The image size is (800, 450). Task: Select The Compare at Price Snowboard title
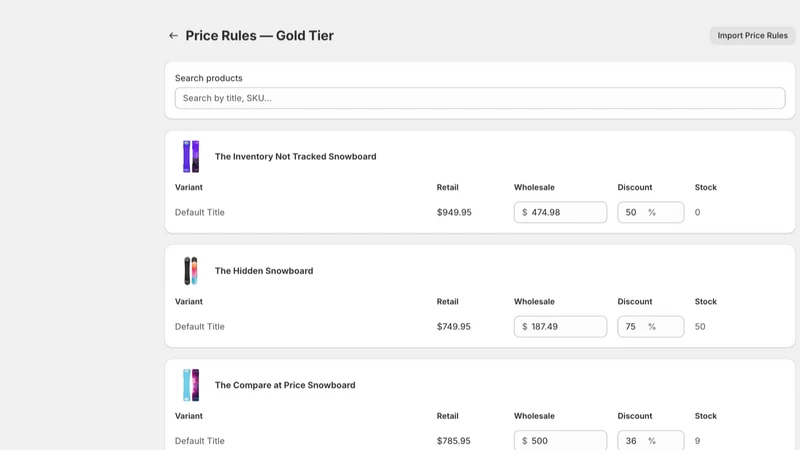point(285,385)
